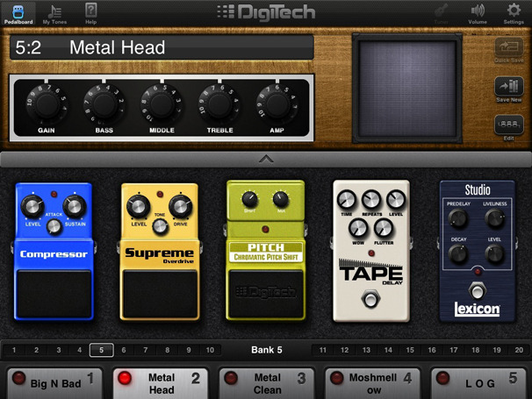The width and height of the screenshot is (532, 399).
Task: Click the Pitch pedal MIX knob
Action: [x=281, y=199]
